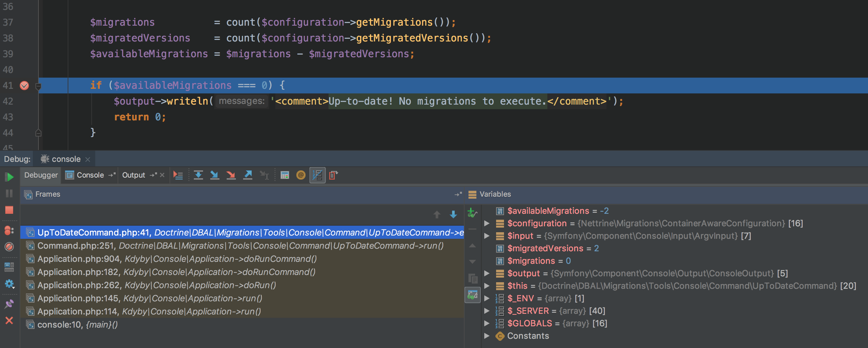Click the last red icon in debug toolbar
This screenshot has width=868, height=348.
333,175
